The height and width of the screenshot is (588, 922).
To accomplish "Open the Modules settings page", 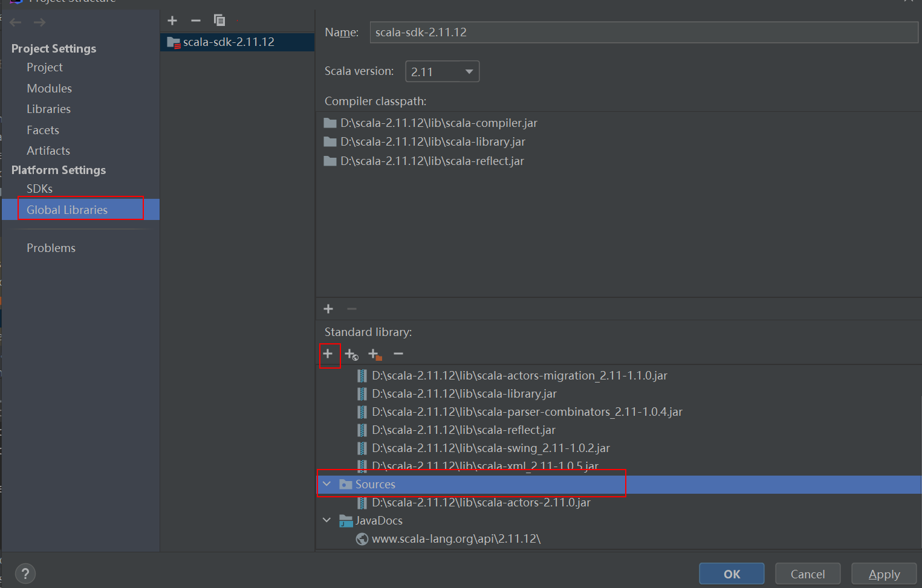I will [x=49, y=88].
